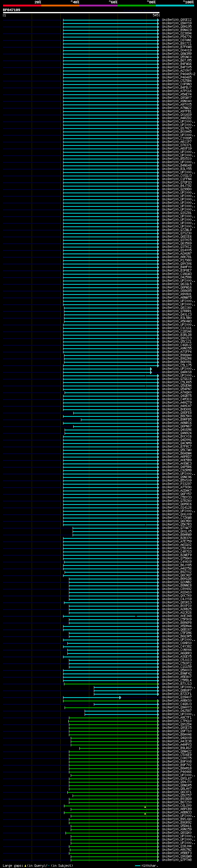Open hit UniRef100_B9RFB5
Viewport: 197px width, 868px height.
pyautogui.click(x=177, y=419)
